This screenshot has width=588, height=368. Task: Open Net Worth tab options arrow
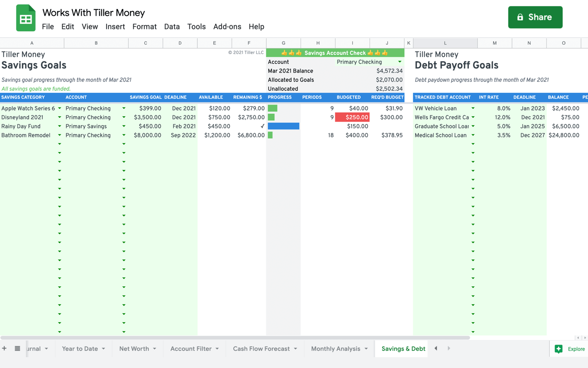[154, 348]
